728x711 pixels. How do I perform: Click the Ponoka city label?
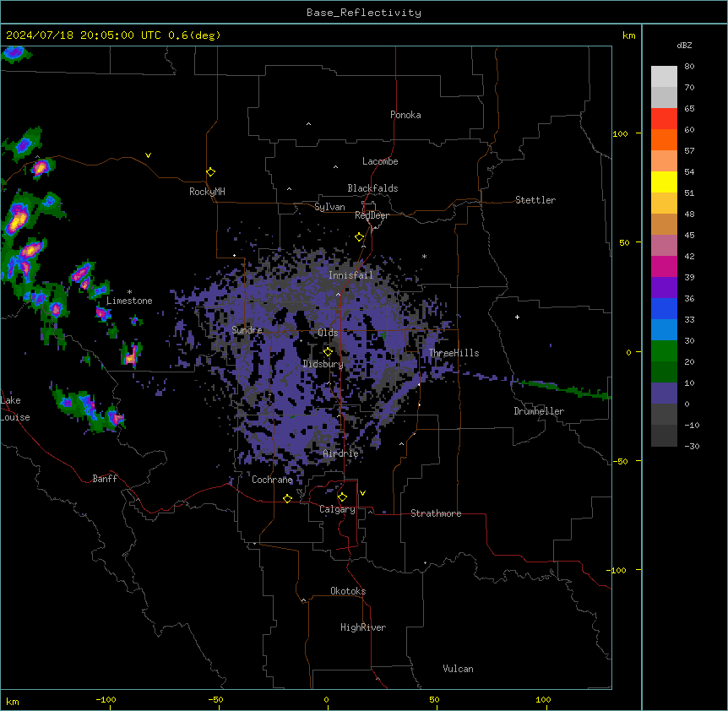click(405, 115)
